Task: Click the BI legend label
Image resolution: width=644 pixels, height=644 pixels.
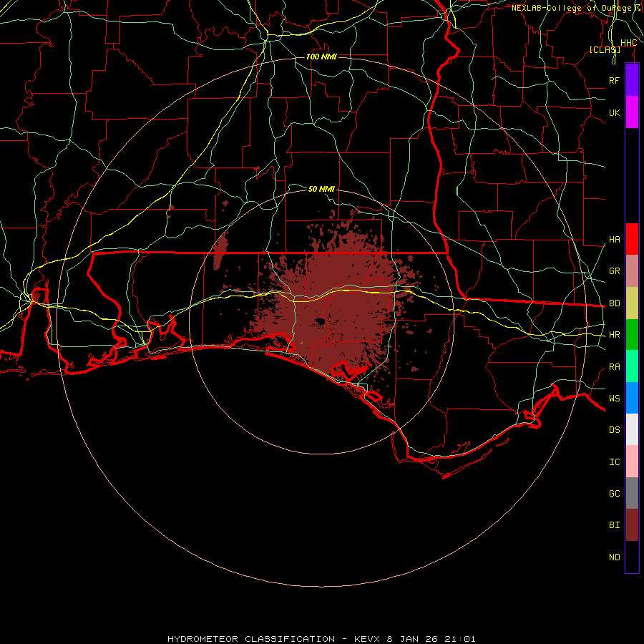Action: point(614,525)
